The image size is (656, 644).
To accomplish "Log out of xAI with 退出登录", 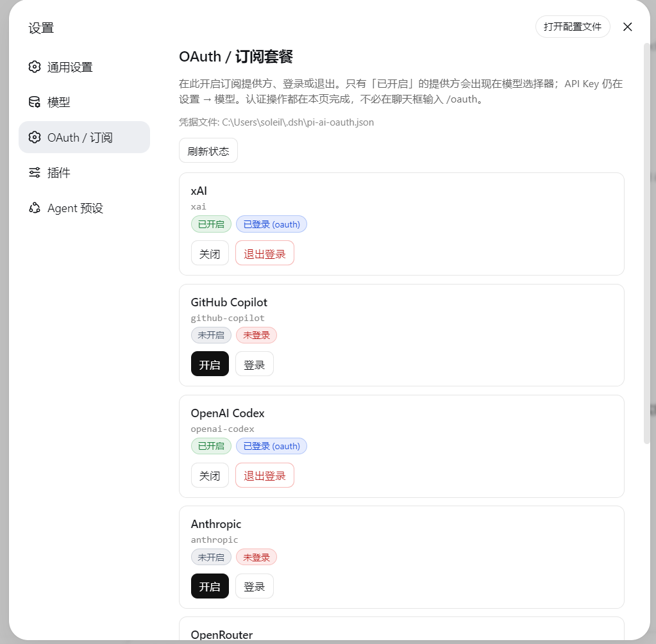I will (x=265, y=253).
